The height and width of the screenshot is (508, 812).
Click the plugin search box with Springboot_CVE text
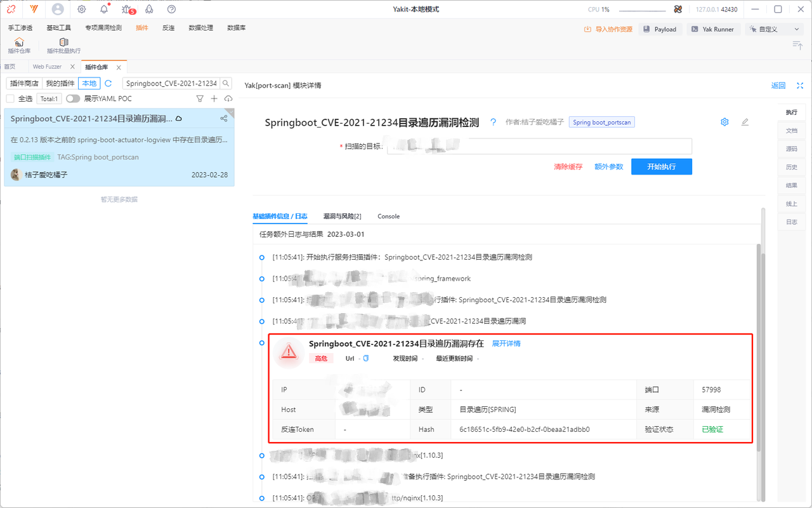(x=171, y=83)
